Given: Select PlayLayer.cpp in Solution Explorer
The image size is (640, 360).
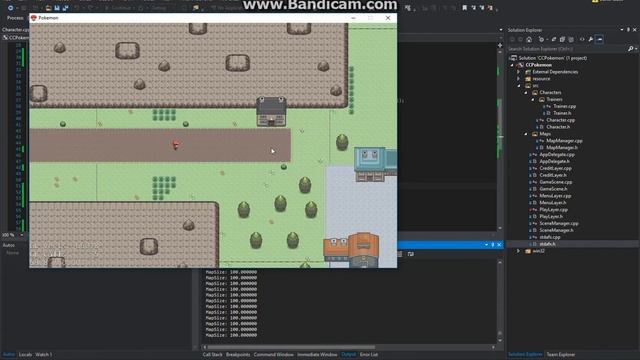Looking at the screenshot, I should pyautogui.click(x=553, y=210).
